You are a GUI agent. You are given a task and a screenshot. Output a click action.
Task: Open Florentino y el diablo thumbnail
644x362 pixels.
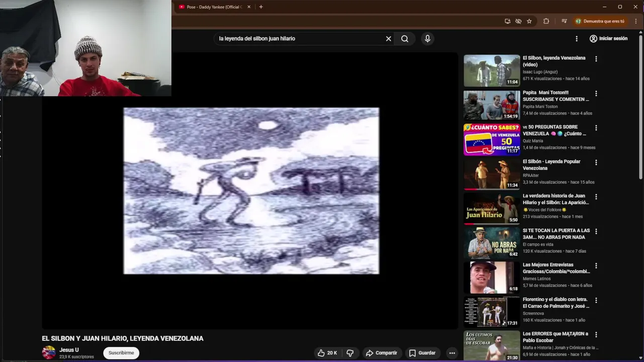click(492, 312)
